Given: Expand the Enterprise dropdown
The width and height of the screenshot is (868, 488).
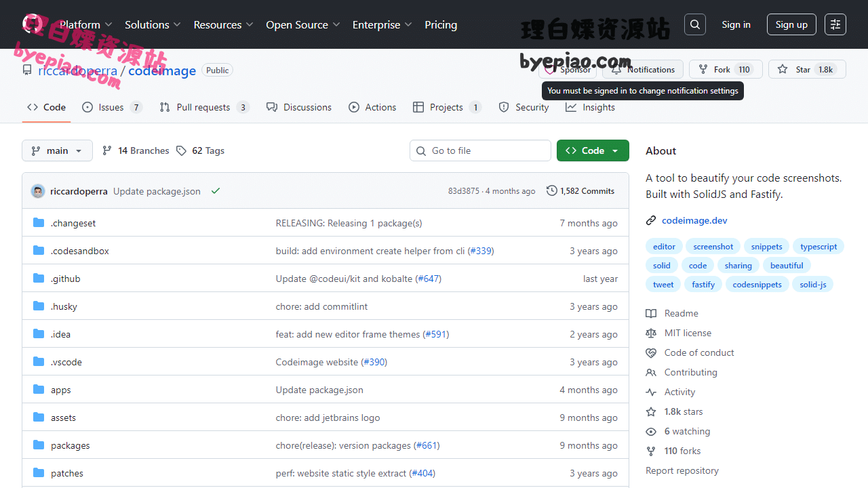Looking at the screenshot, I should (x=382, y=24).
